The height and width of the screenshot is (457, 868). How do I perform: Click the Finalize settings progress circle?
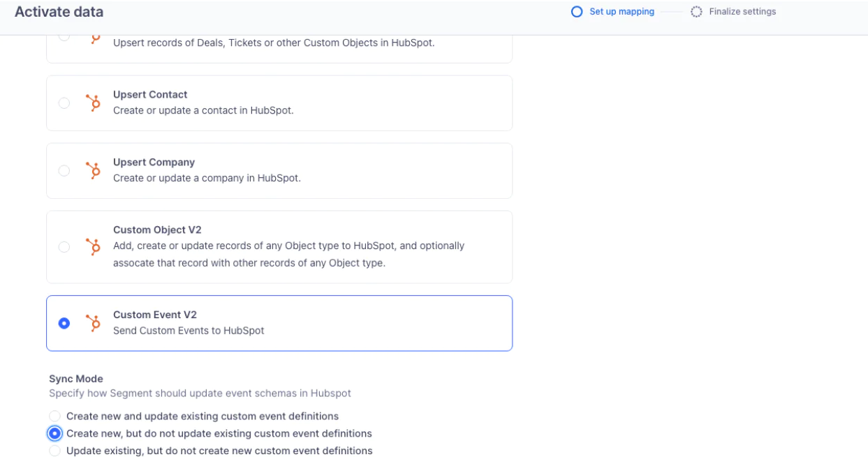point(694,11)
